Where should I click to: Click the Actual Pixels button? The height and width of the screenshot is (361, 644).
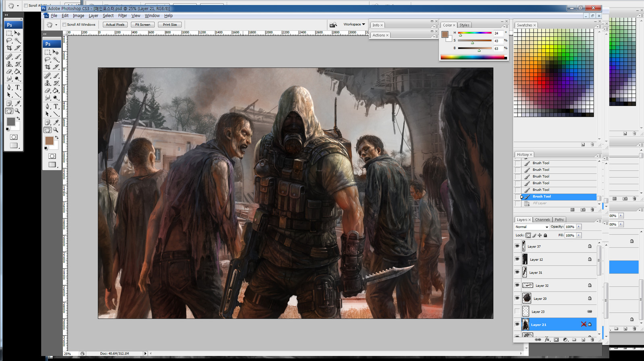click(x=115, y=25)
